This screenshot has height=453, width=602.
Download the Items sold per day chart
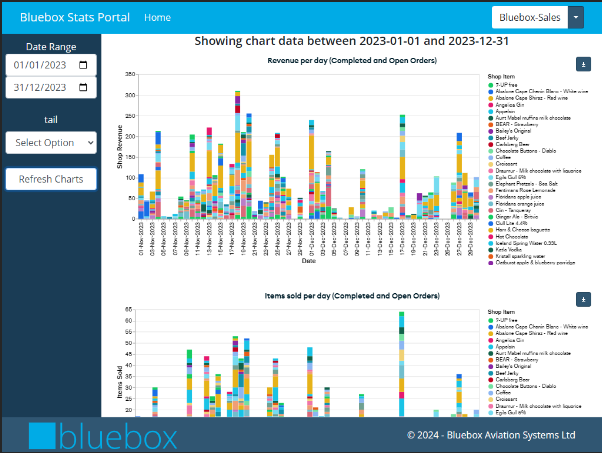583,299
